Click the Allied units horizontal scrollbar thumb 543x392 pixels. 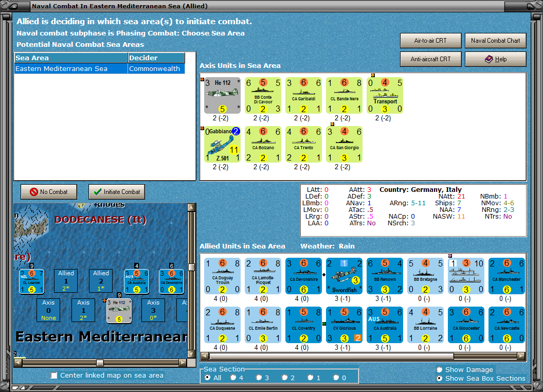pos(332,356)
